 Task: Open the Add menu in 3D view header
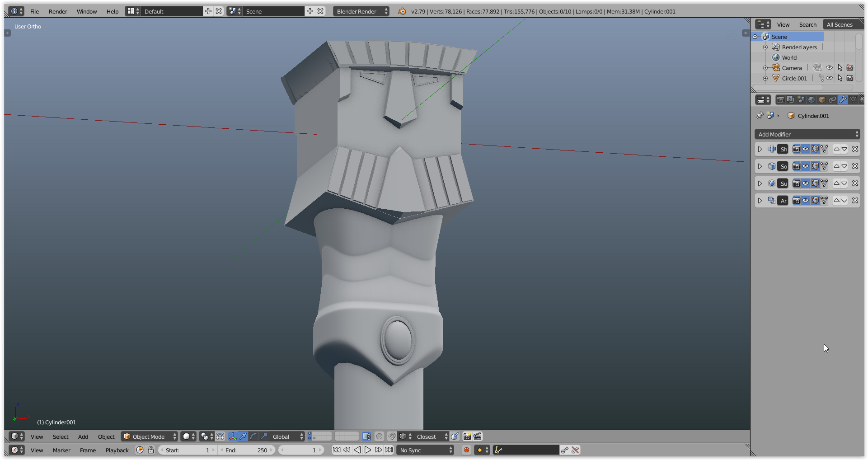pyautogui.click(x=83, y=437)
